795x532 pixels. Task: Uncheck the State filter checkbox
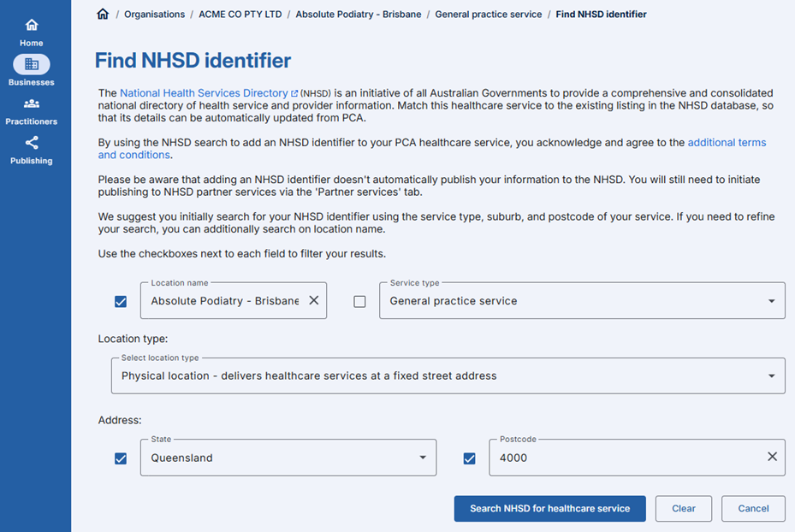click(121, 458)
